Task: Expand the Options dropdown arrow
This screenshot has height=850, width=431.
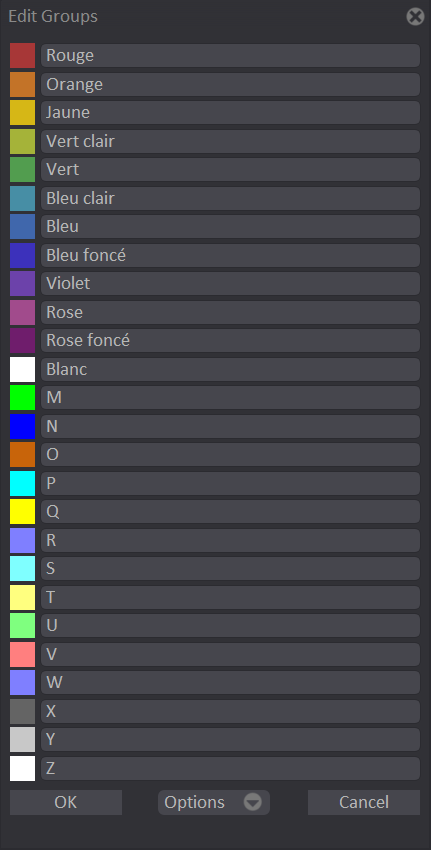Action: [x=253, y=802]
